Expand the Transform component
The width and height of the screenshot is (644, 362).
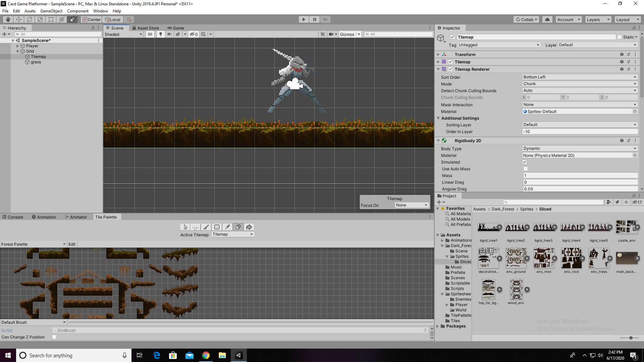pyautogui.click(x=438, y=54)
